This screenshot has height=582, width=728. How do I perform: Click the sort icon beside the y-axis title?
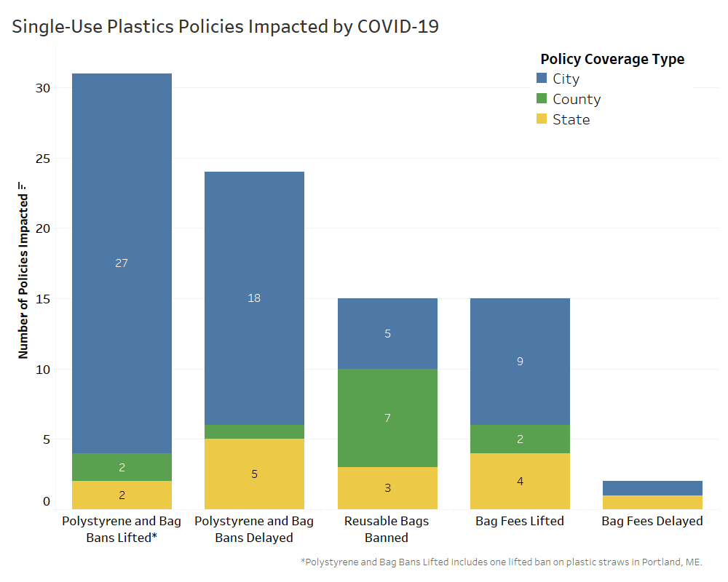pyautogui.click(x=23, y=187)
